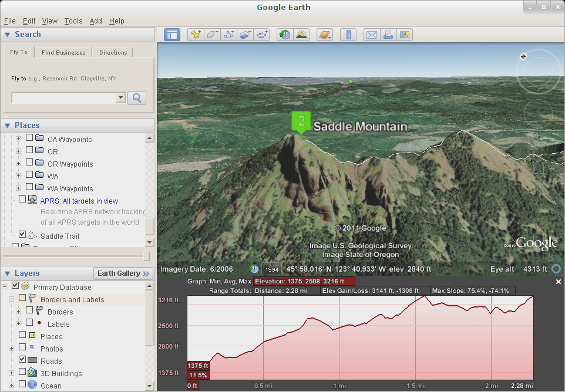Open the Earth Gallery button
Image resolution: width=565 pixels, height=392 pixels.
pos(123,273)
